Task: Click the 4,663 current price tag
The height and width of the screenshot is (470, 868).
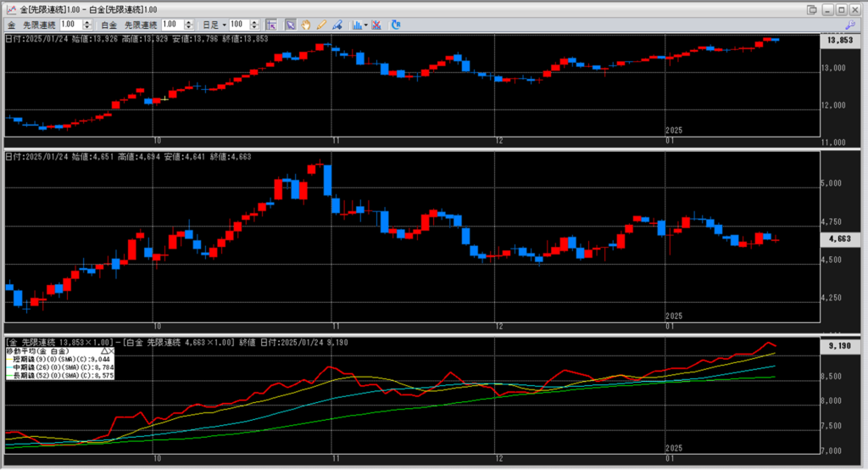Action: click(x=840, y=239)
